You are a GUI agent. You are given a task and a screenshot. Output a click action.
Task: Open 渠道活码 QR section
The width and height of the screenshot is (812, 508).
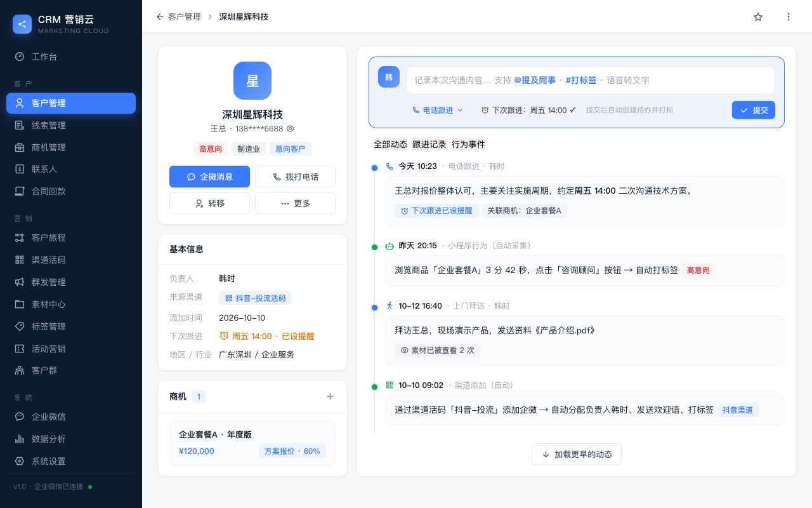coord(71,260)
